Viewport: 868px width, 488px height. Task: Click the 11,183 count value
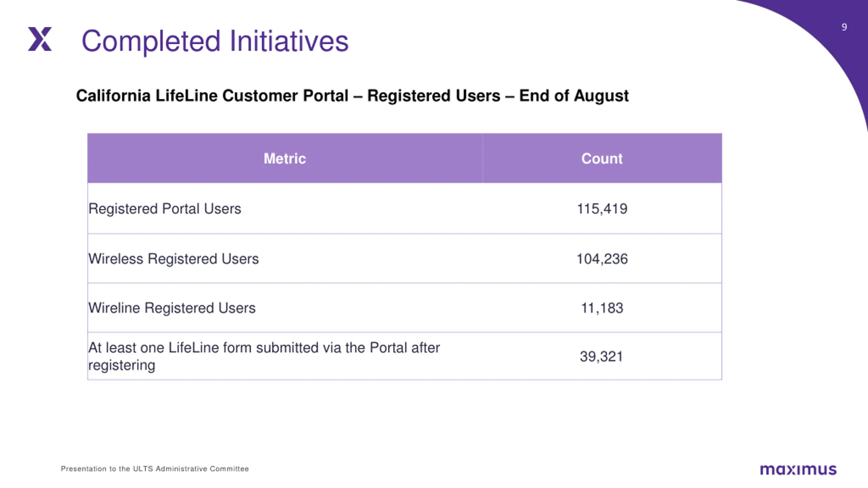pos(602,308)
